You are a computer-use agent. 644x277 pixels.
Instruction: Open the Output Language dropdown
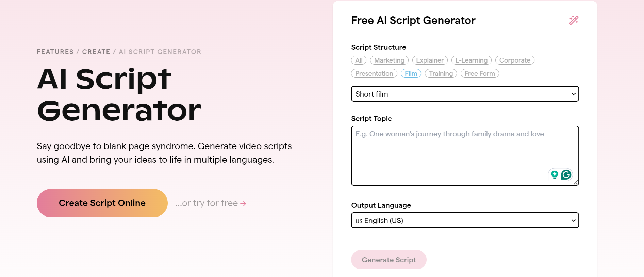(465, 220)
